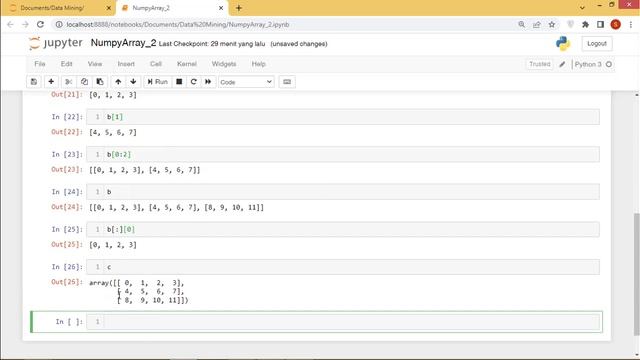Open the Edit menu
640x360 pixels.
coord(67,64)
